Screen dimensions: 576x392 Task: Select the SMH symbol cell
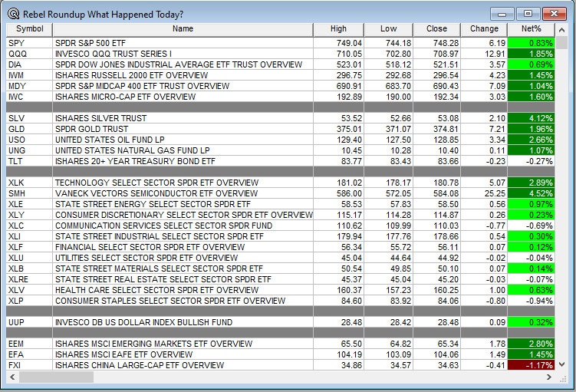tap(29, 193)
